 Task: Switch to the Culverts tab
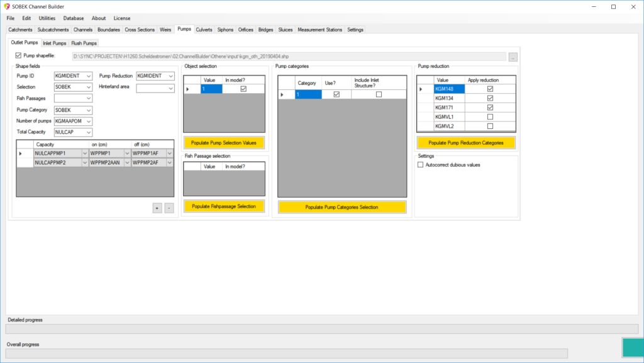[204, 30]
